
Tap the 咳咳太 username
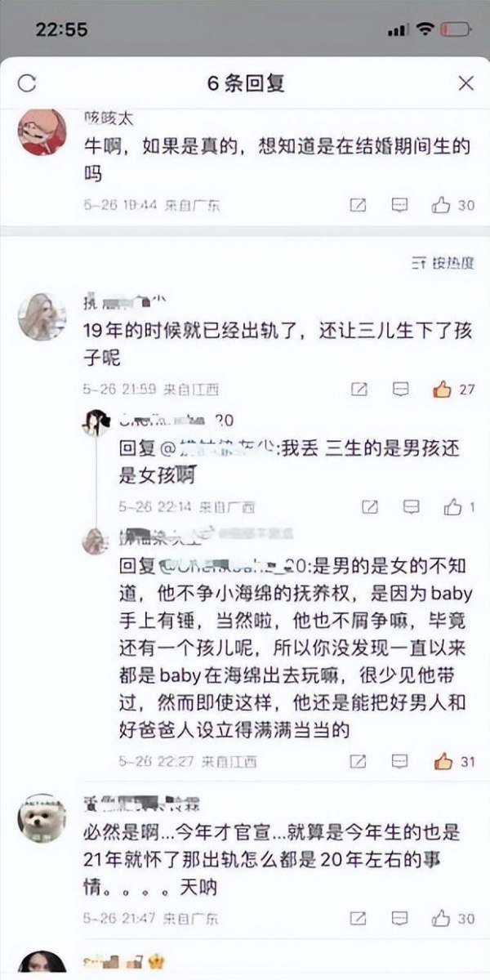point(108,118)
